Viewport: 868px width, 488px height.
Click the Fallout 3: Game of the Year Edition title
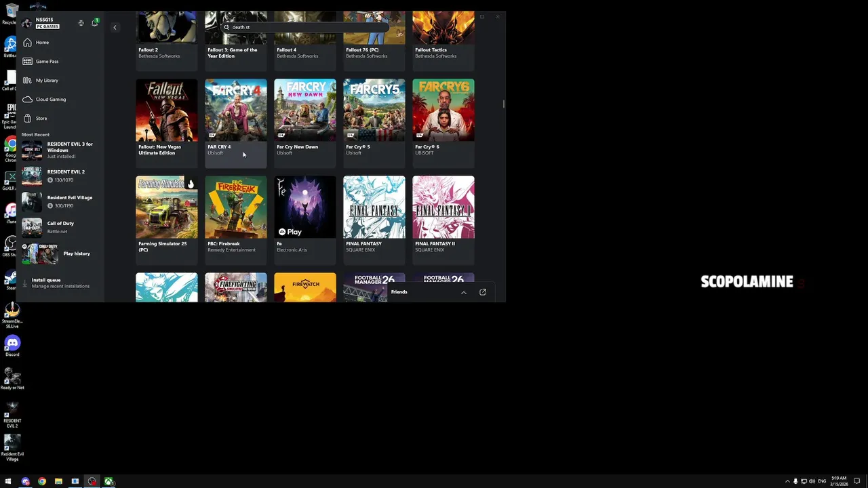[x=233, y=53]
